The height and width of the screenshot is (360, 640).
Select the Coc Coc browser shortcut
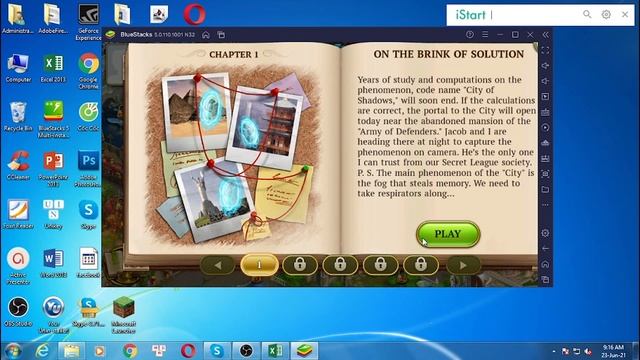tap(89, 116)
